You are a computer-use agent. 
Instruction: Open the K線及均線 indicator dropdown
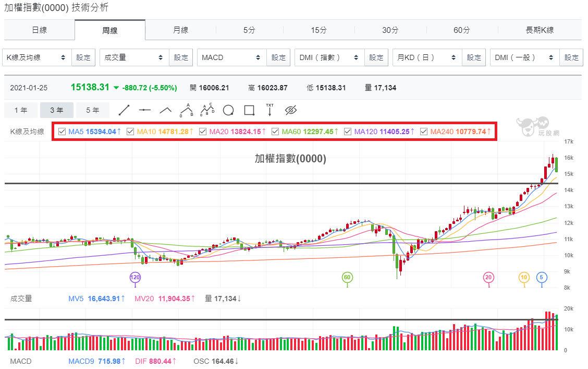coord(36,57)
